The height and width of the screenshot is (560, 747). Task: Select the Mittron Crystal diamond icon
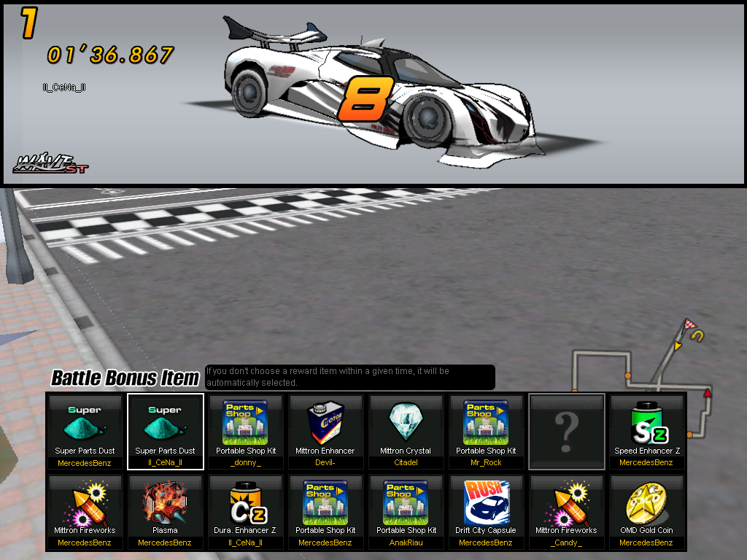(x=406, y=422)
